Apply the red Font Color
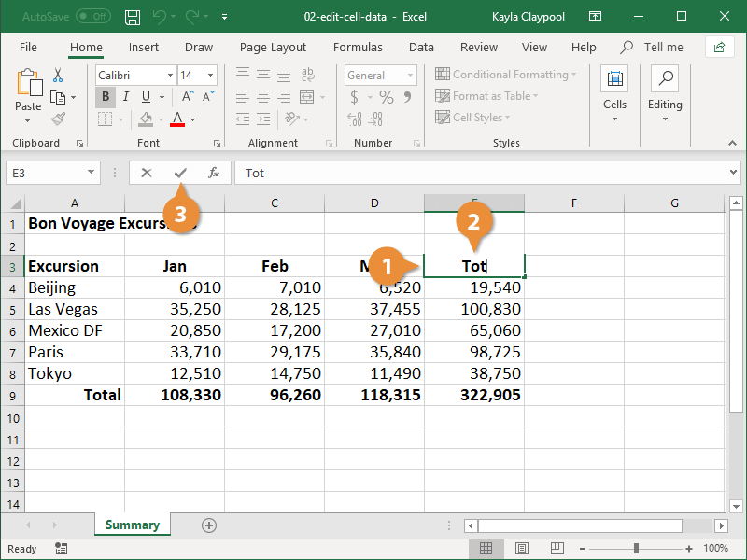 pyautogui.click(x=177, y=119)
